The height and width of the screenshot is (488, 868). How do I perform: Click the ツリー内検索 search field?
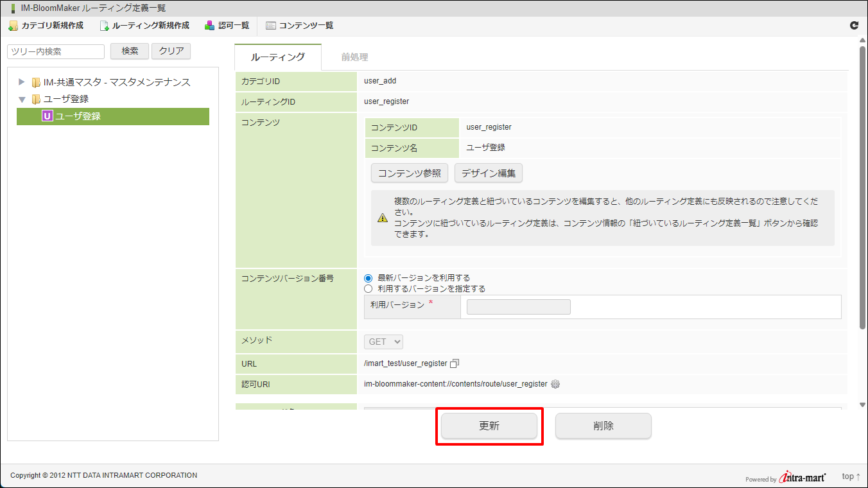[x=56, y=51]
